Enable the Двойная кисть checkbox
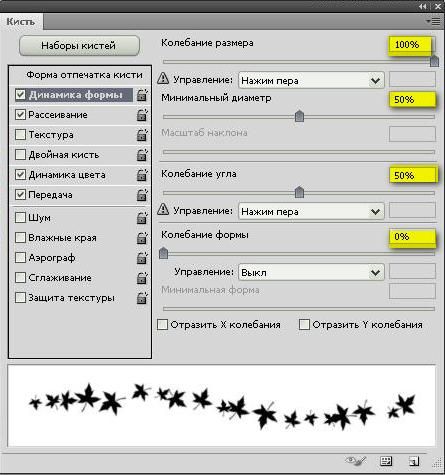 pos(20,155)
